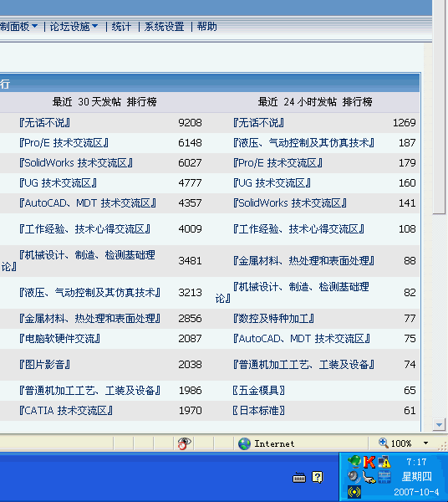Open 『Pro/E 技术交流区』 in the 30-day ranking

pyautogui.click(x=64, y=143)
